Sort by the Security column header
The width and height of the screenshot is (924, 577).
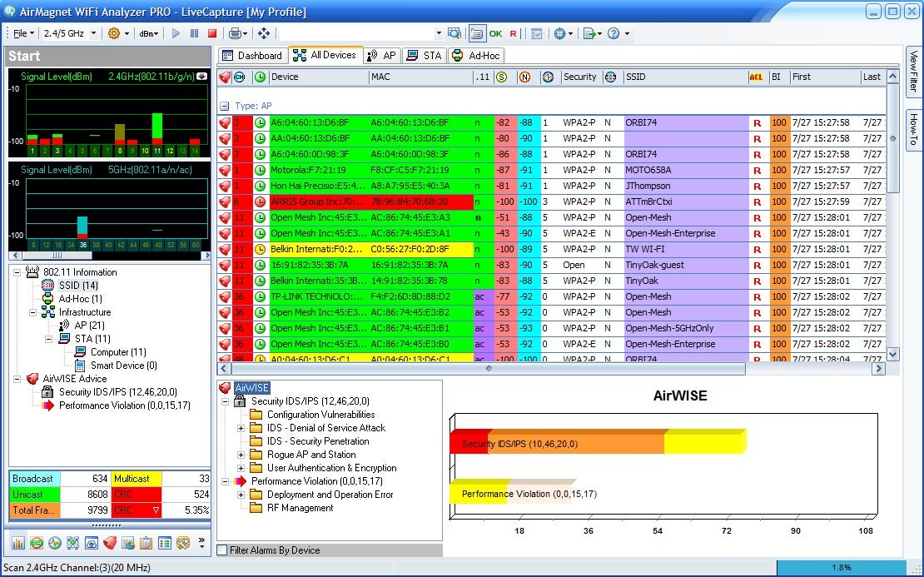pos(580,77)
